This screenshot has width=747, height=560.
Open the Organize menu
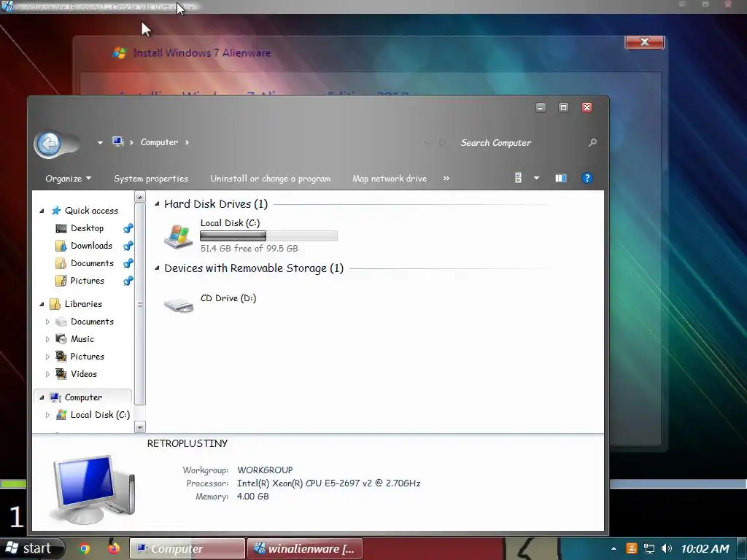coord(68,179)
